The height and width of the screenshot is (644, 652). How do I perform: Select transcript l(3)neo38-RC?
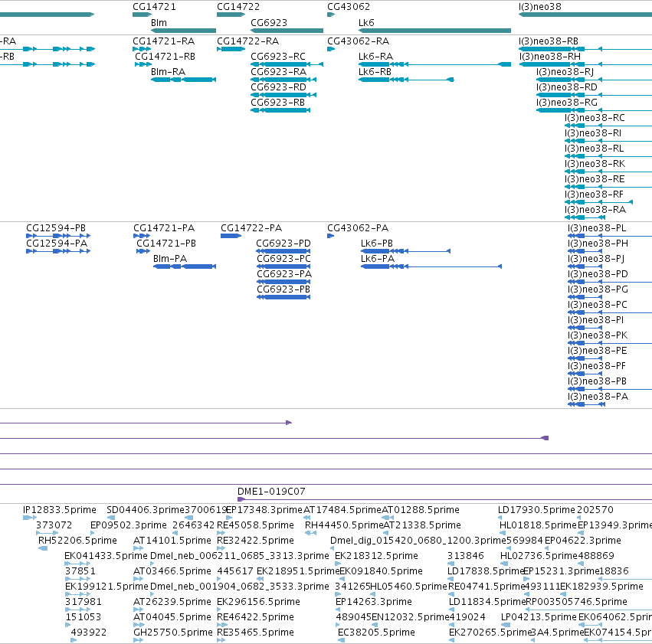595,118
